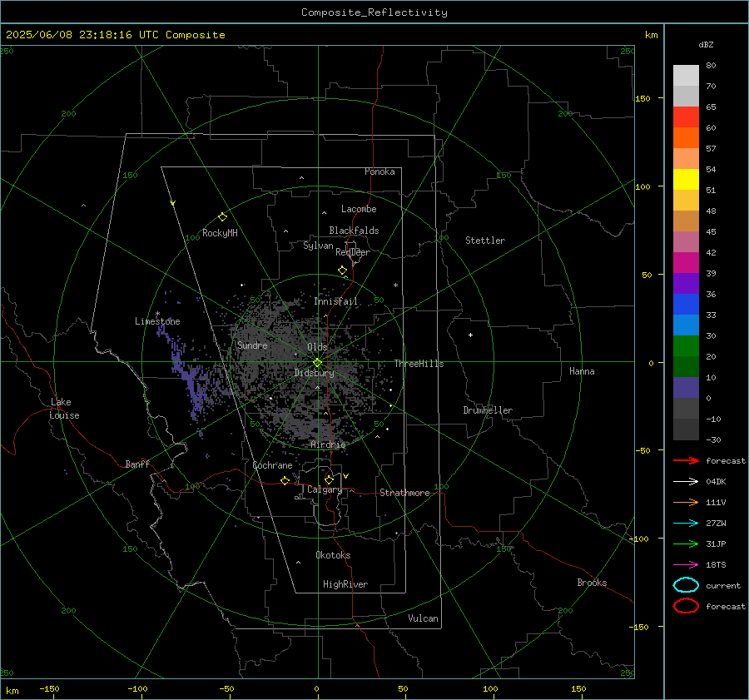Click the Drumheller town label
The width and height of the screenshot is (749, 700).
click(488, 410)
